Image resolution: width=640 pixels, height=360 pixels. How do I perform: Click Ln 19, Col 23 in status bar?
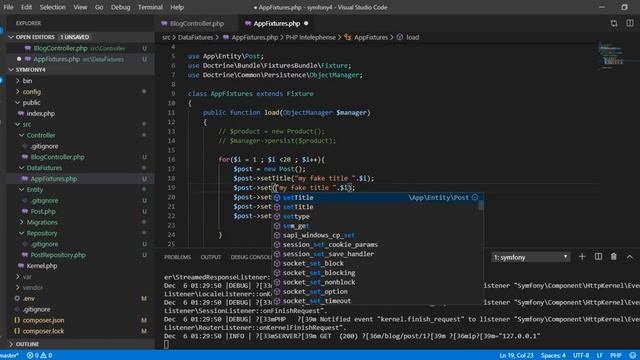[x=516, y=356]
